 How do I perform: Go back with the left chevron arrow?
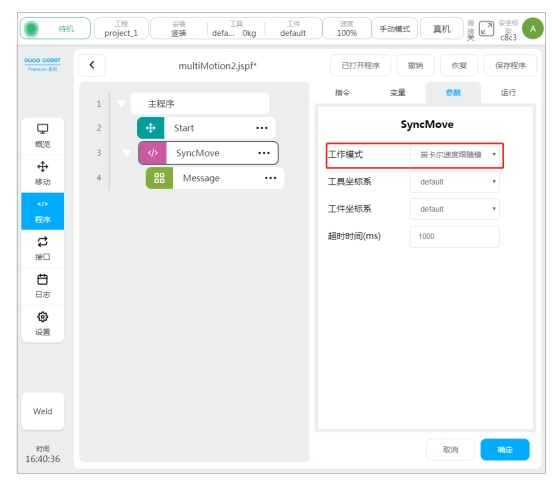[x=92, y=65]
